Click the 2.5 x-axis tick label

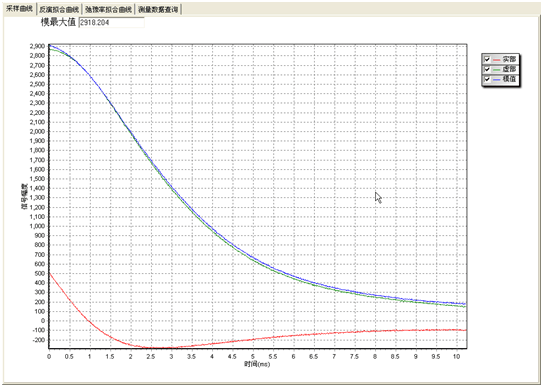coord(151,357)
